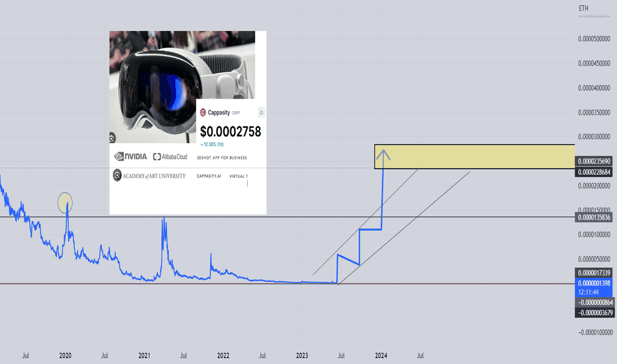
Task: Click the 0.0000350000 price axis label
Action: (x=594, y=113)
